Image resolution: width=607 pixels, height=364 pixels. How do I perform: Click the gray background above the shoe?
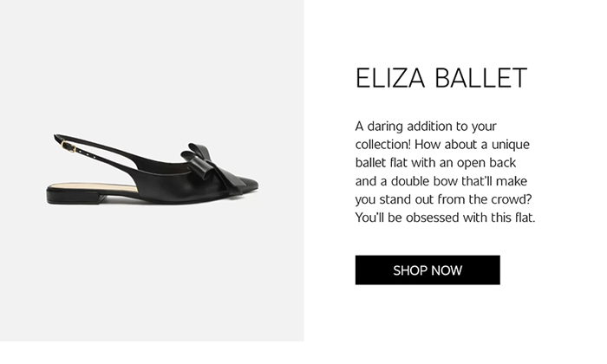[x=152, y=66]
